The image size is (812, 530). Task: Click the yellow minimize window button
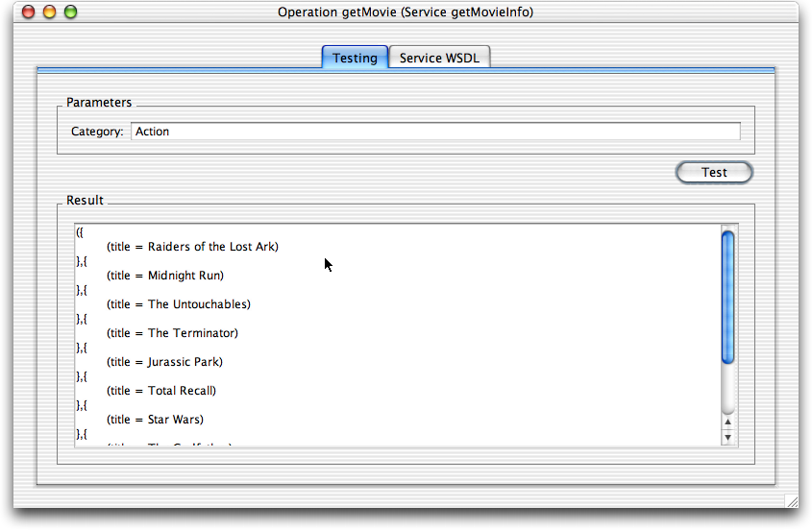click(x=50, y=12)
